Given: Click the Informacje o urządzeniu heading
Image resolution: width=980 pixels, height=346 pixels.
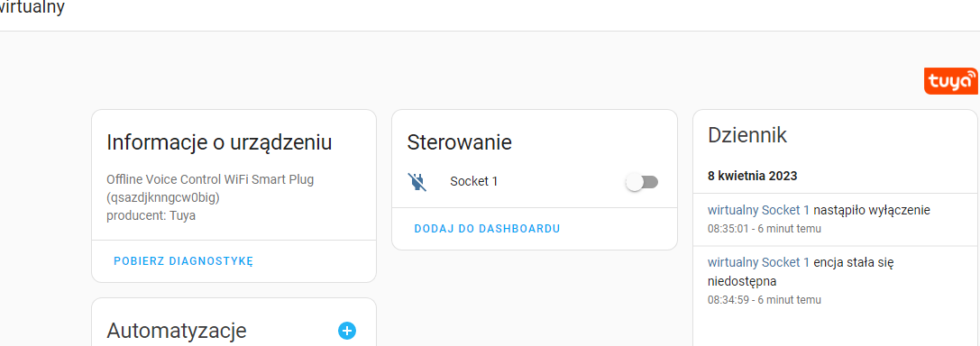Looking at the screenshot, I should pyautogui.click(x=219, y=142).
